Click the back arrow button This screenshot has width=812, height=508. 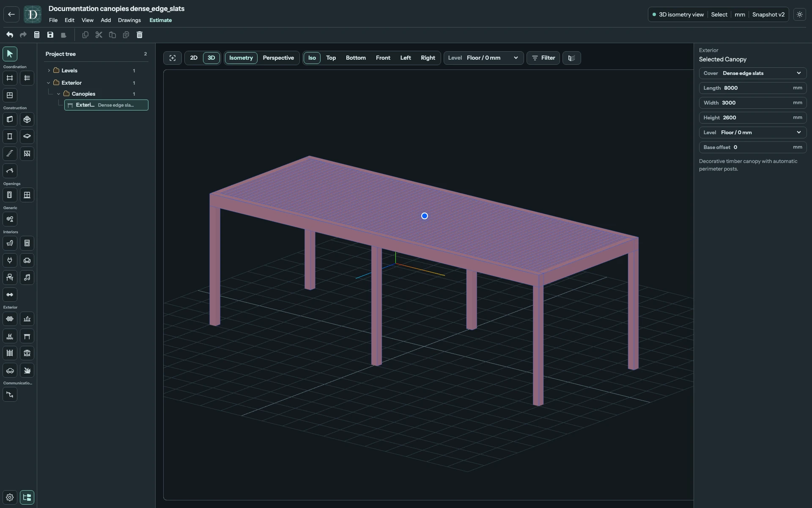(x=11, y=14)
